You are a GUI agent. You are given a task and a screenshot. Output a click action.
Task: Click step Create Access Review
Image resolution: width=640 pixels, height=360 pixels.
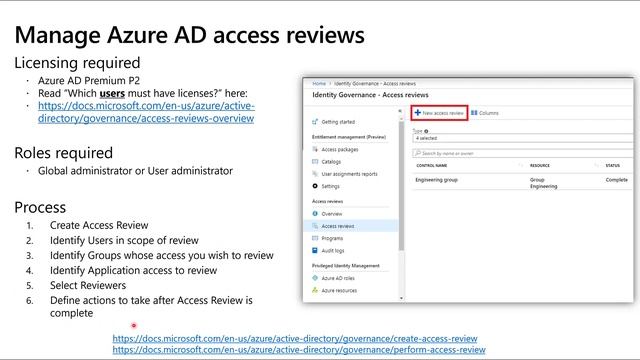(x=99, y=225)
